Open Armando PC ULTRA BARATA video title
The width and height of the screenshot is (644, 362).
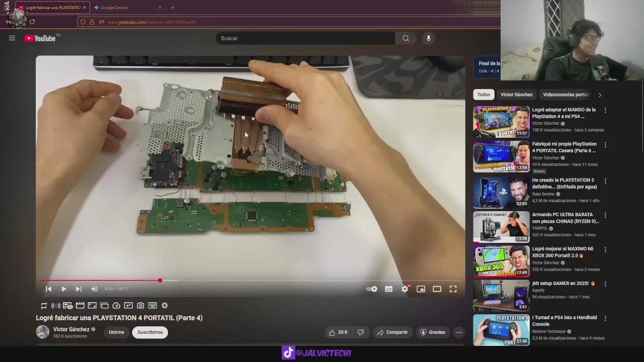coord(566,218)
